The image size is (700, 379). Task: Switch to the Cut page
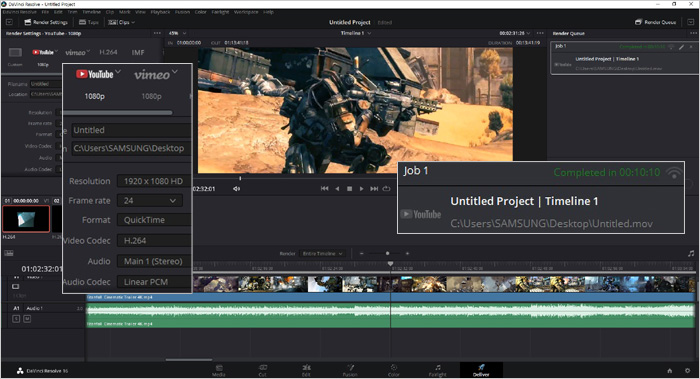(262, 370)
